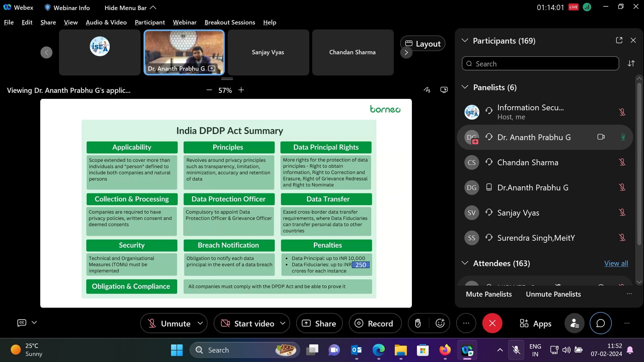Zoom in shared content with plus
The width and height of the screenshot is (644, 362).
point(241,90)
